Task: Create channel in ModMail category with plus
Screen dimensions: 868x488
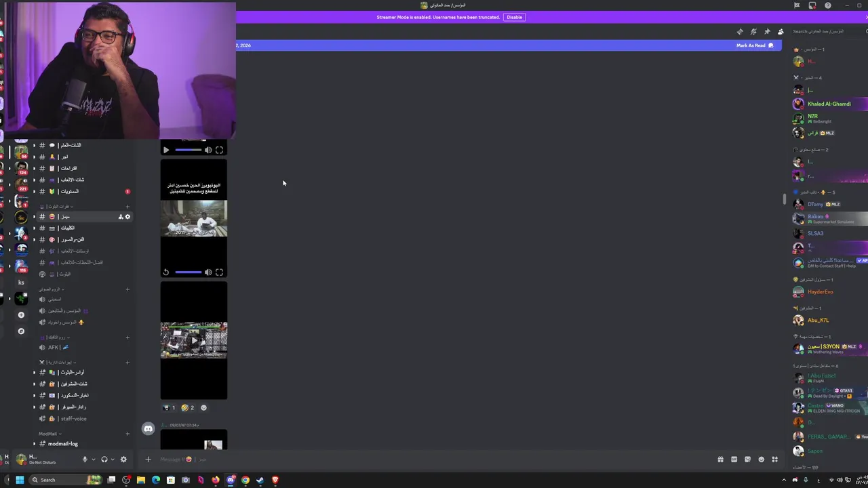Action: point(127,434)
